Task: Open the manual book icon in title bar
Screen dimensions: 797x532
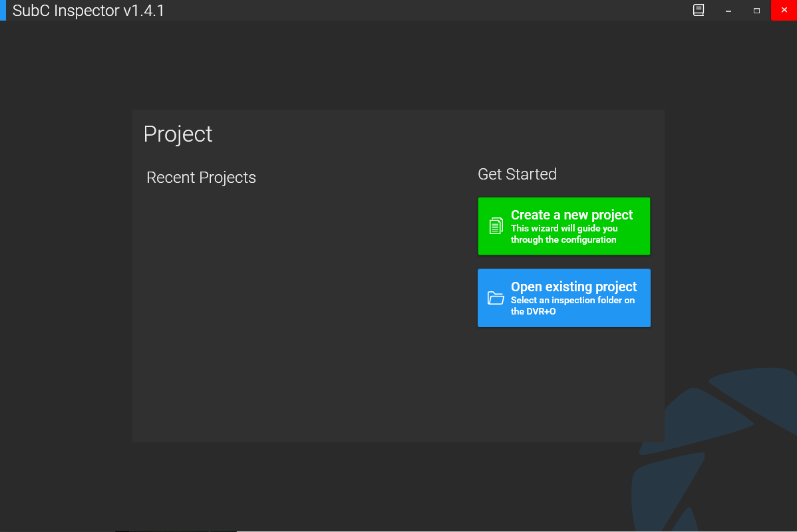Action: point(699,11)
